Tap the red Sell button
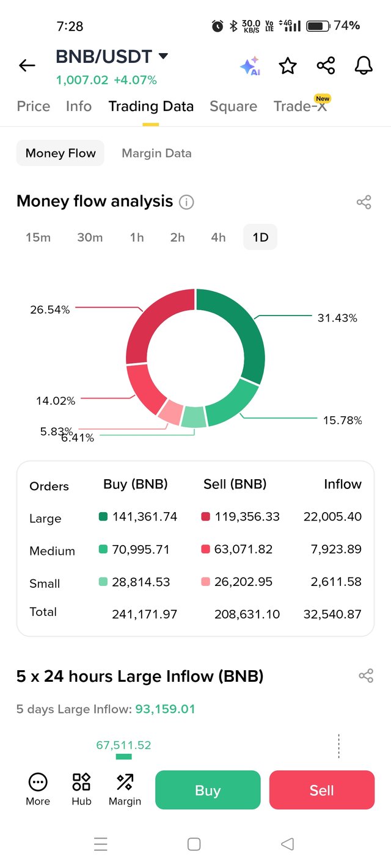This screenshot has height=868, width=391. coord(322,790)
